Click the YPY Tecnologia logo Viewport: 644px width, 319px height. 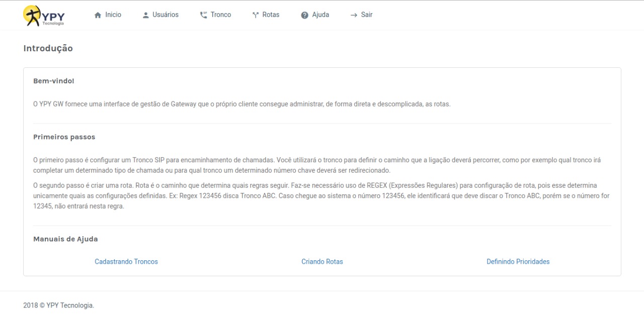44,16
